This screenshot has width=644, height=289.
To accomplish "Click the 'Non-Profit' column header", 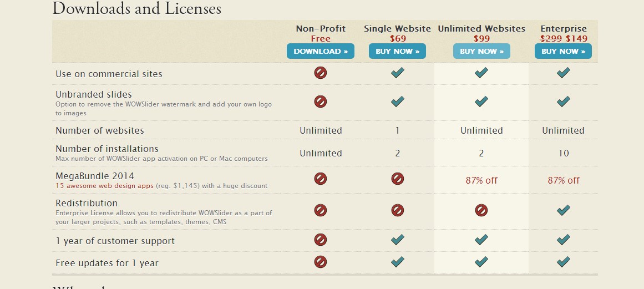I will tap(321, 29).
